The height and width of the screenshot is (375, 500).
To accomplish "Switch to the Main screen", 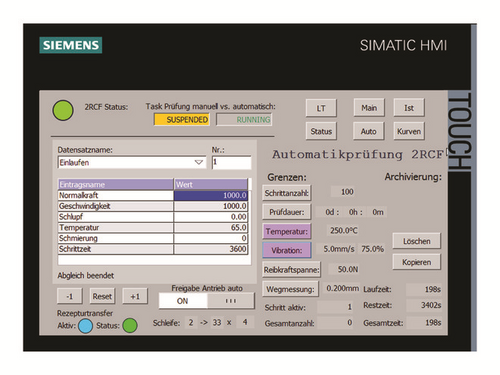I will point(369,108).
